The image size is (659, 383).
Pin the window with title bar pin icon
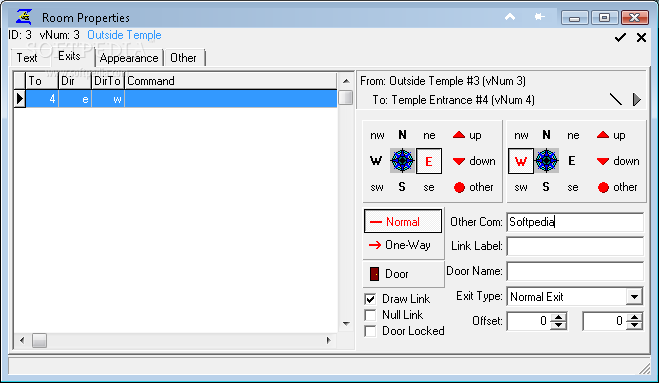pyautogui.click(x=540, y=17)
